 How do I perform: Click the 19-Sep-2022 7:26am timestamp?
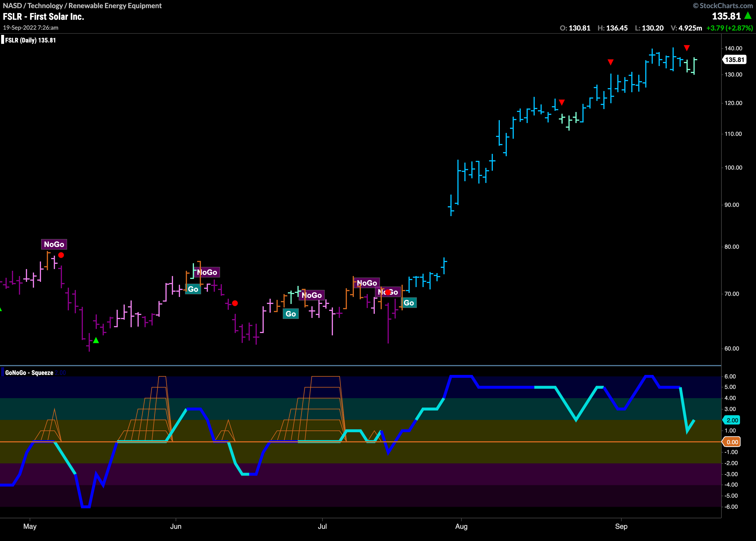tap(31, 28)
